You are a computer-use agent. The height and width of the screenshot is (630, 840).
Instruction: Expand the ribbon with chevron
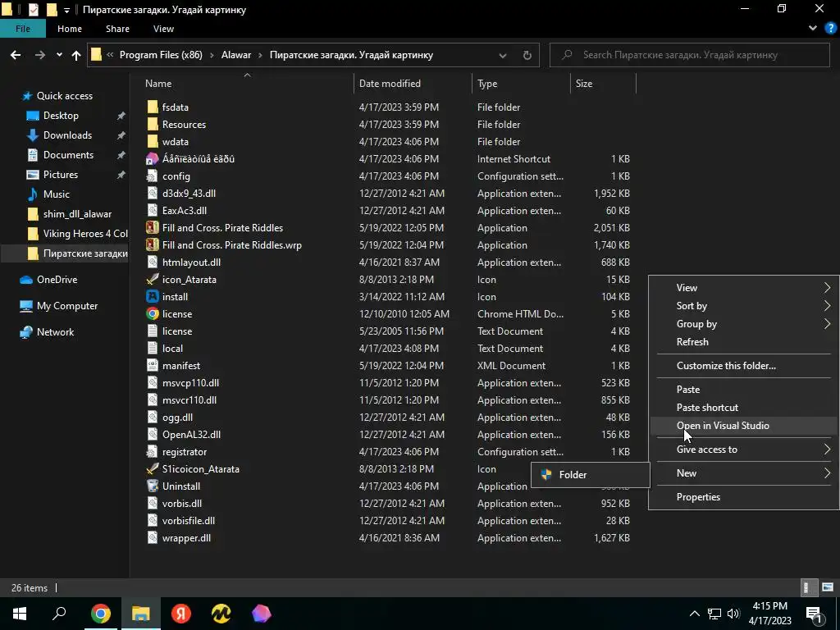pyautogui.click(x=813, y=29)
